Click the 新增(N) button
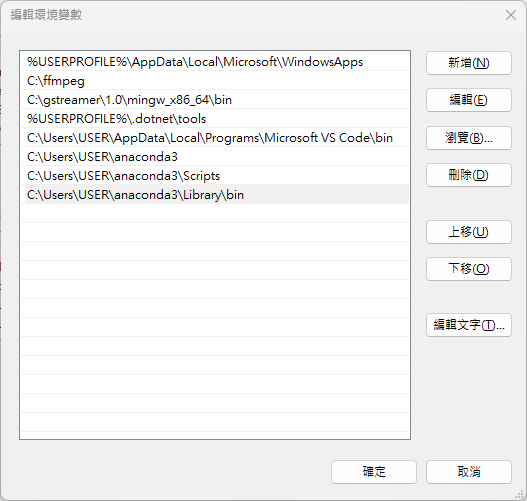The width and height of the screenshot is (527, 501). point(469,63)
